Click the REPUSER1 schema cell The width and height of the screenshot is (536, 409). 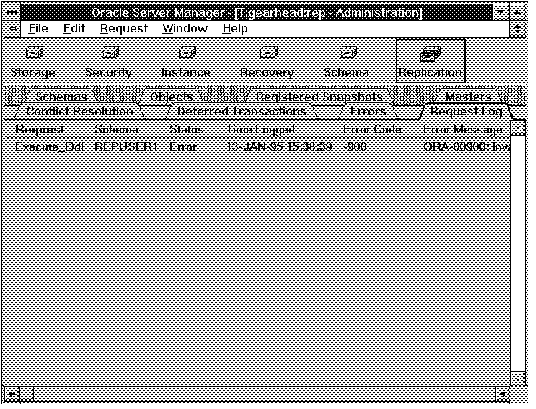click(125, 147)
